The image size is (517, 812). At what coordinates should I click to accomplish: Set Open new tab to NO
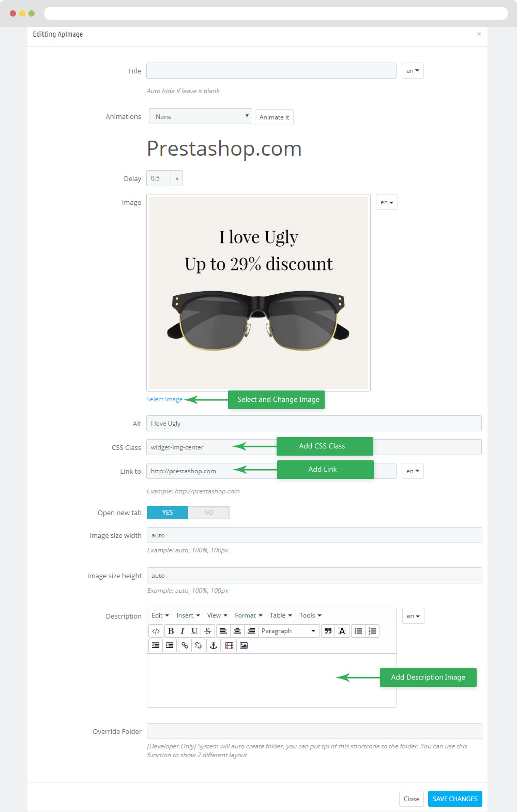tap(209, 513)
